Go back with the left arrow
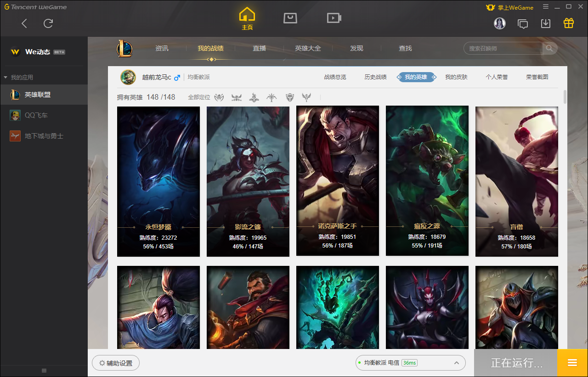The width and height of the screenshot is (588, 377). (24, 23)
